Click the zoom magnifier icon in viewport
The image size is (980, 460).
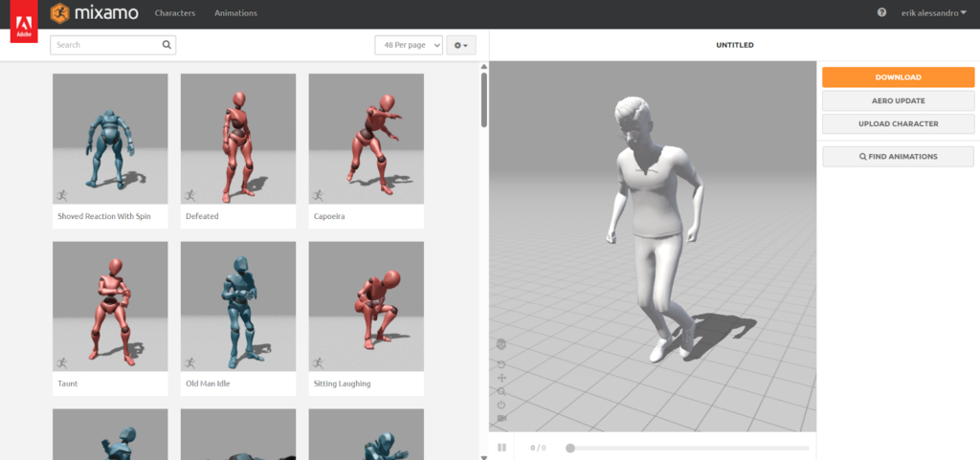[x=501, y=391]
